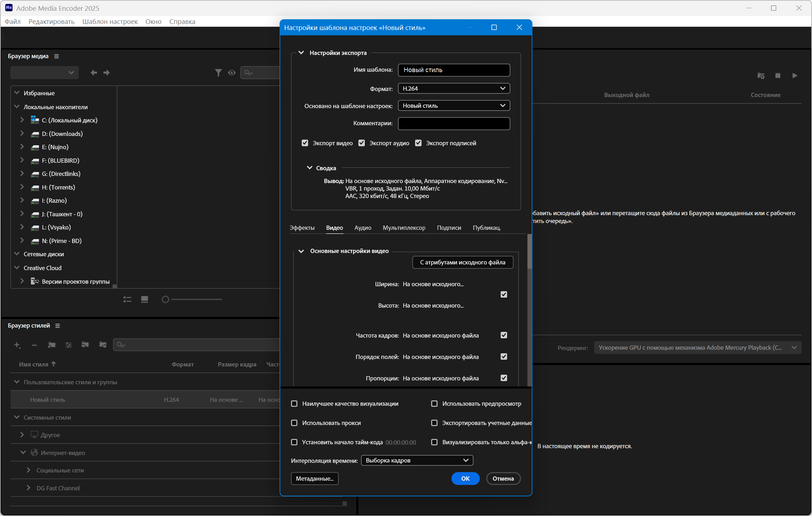Click the back arrow in Media Browser

pos(94,73)
